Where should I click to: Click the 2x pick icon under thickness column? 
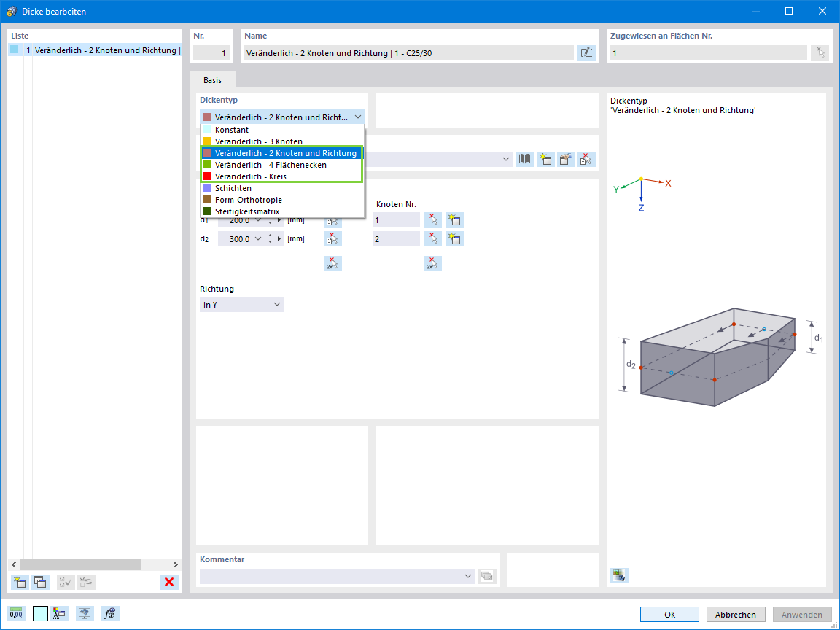pos(332,263)
